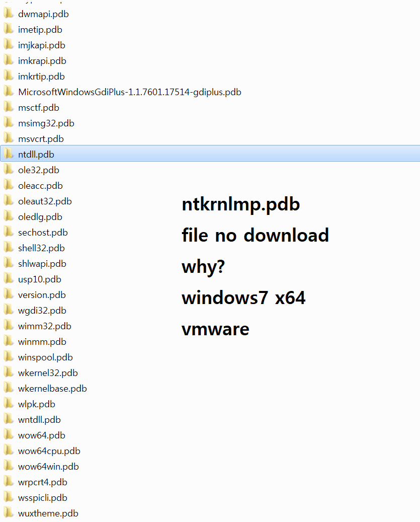This screenshot has height=522, width=420.
Task: Select the msimg32.pdb folder name
Action: (46, 123)
